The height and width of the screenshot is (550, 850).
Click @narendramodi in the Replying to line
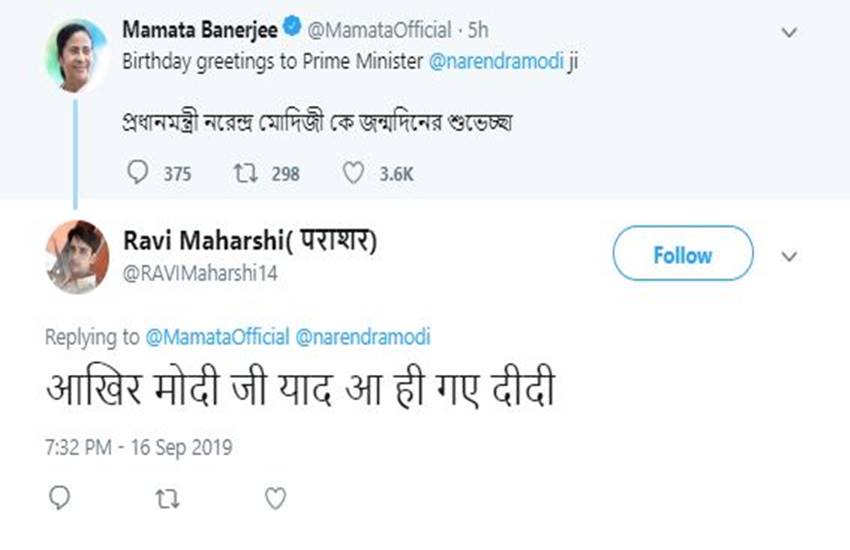tap(363, 338)
